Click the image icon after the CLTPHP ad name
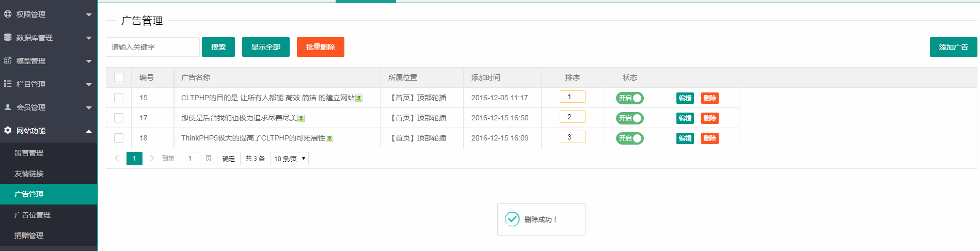This screenshot has width=980, height=251. [x=359, y=98]
